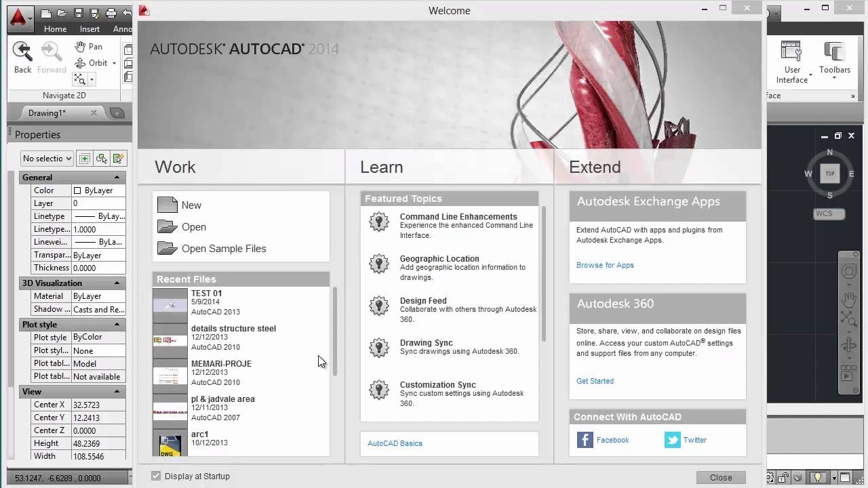Click the Plot printer icon in Quick Access toolbar

(111, 13)
